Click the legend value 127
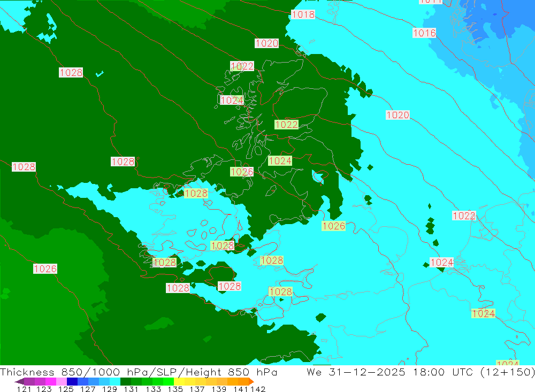 [x=88, y=389]
